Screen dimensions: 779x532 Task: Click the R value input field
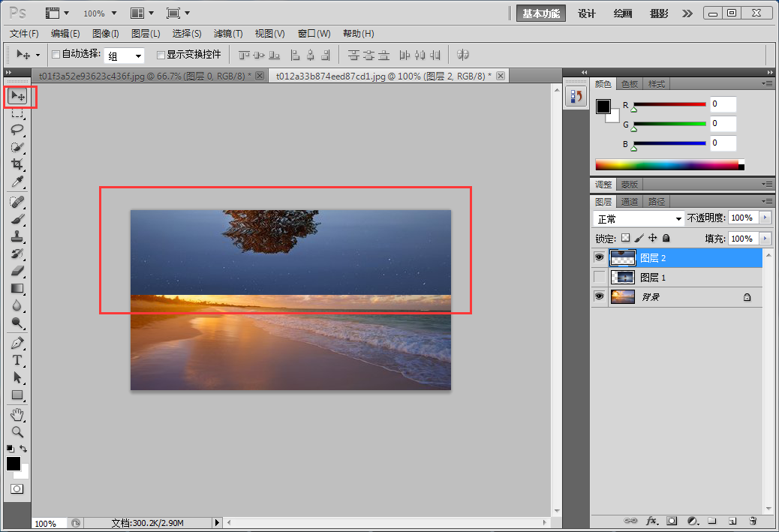coord(723,104)
